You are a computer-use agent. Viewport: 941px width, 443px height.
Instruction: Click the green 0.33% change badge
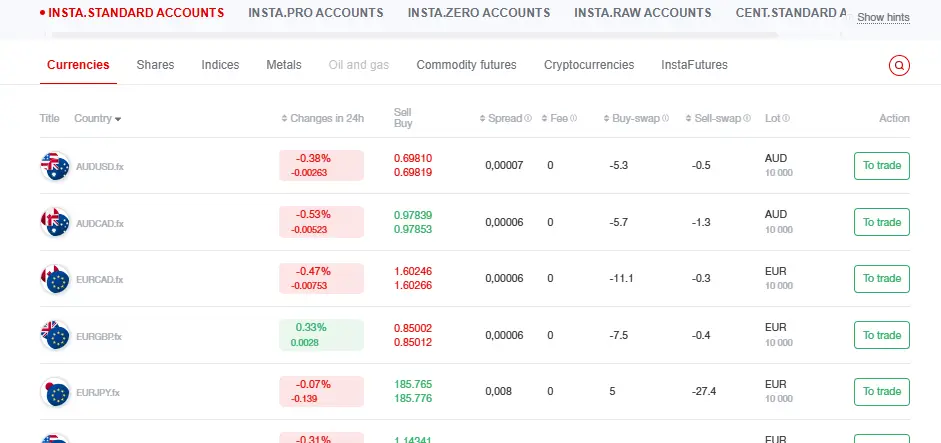pyautogui.click(x=322, y=335)
